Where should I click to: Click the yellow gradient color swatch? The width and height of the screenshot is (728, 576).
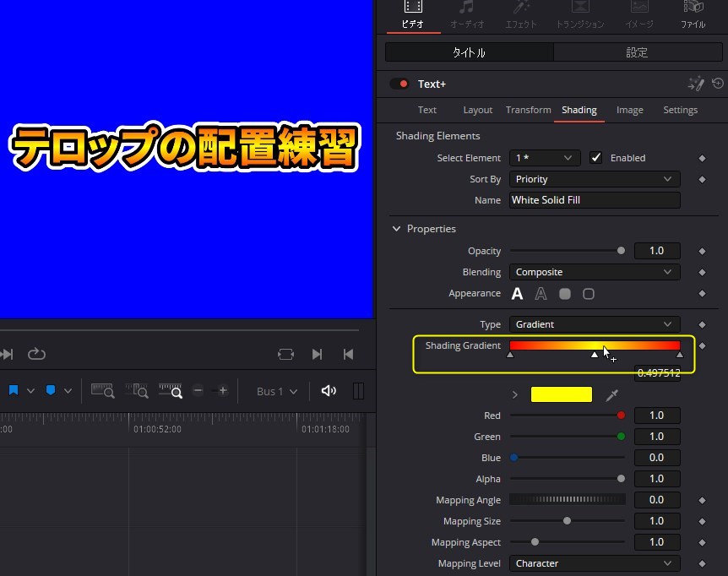(561, 394)
